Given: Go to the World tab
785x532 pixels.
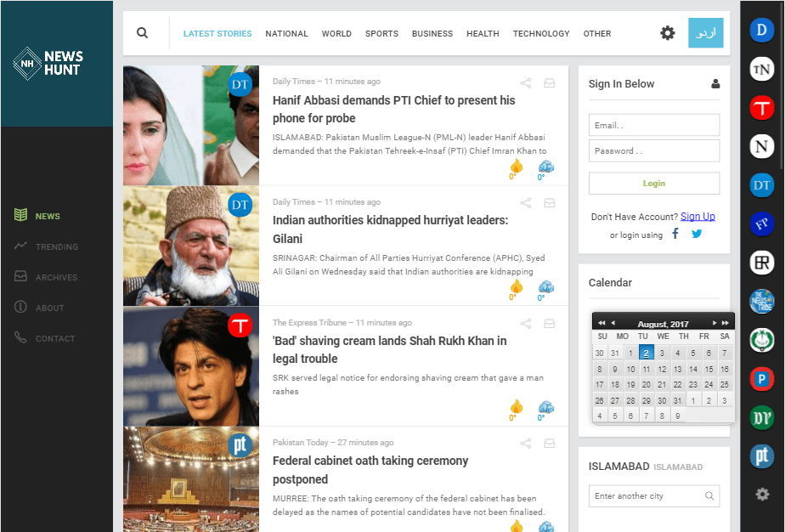Looking at the screenshot, I should [336, 33].
